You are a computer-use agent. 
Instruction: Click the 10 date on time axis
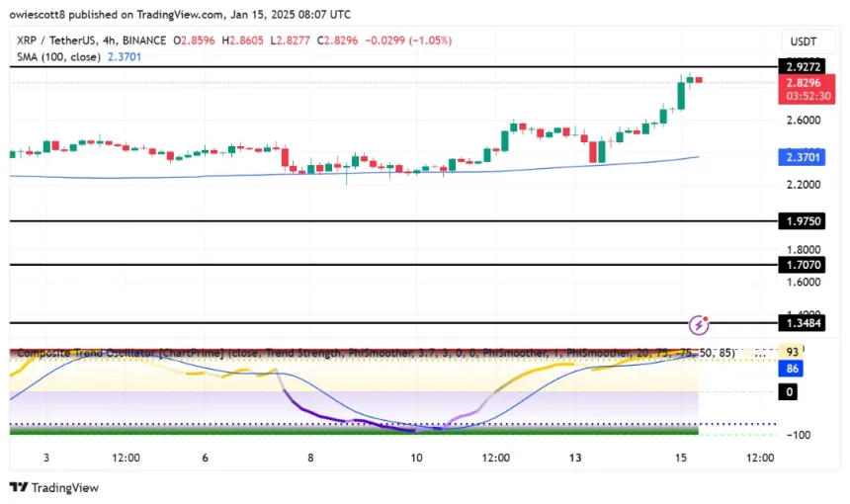(x=416, y=458)
